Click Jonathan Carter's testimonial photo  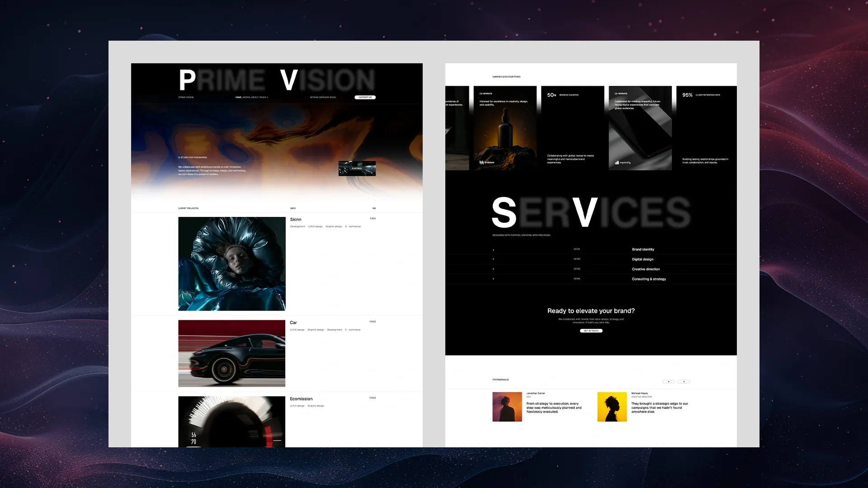coord(507,407)
